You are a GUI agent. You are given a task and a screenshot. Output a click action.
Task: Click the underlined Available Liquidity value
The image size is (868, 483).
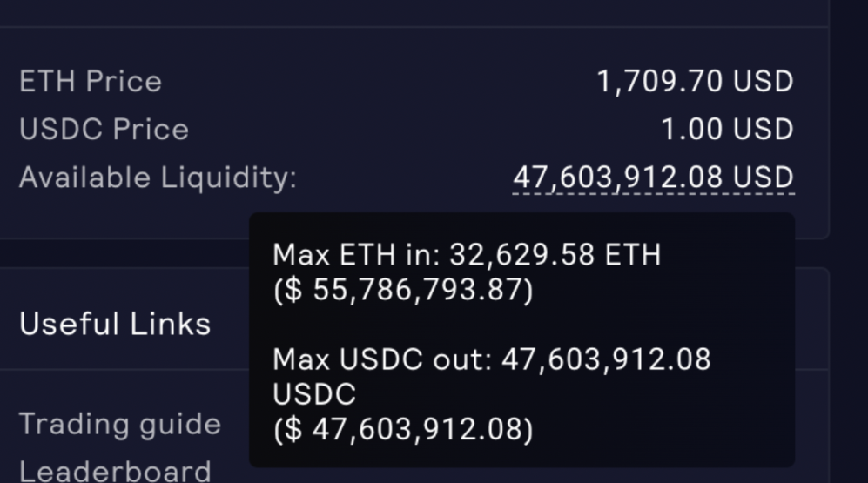[x=653, y=178]
